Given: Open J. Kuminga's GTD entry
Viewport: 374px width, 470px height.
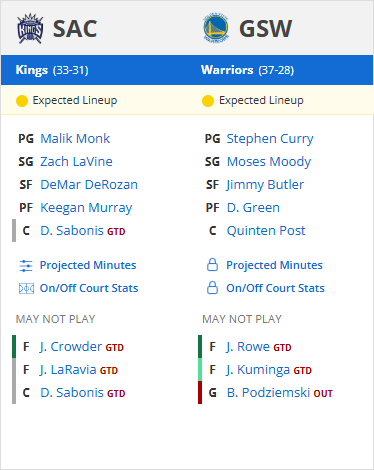Looking at the screenshot, I should (x=269, y=370).
